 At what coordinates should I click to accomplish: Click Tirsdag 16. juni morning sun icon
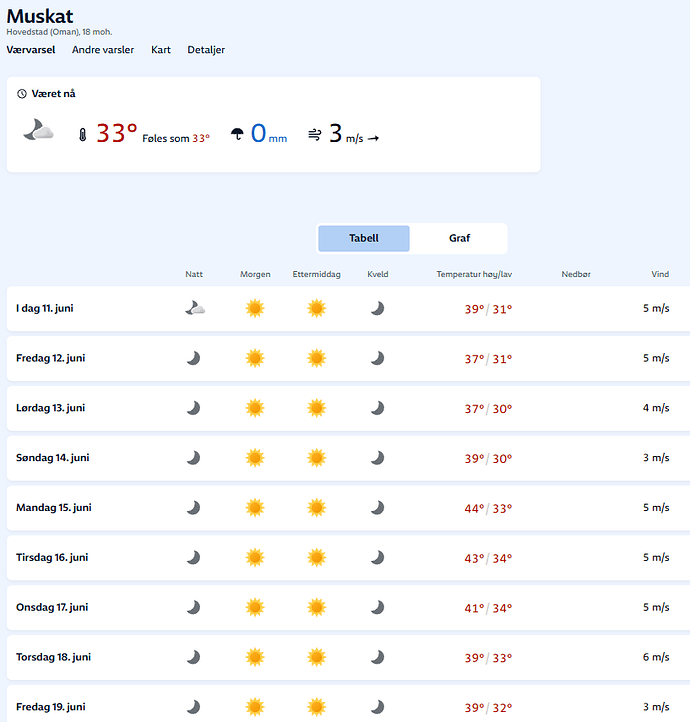(x=255, y=557)
